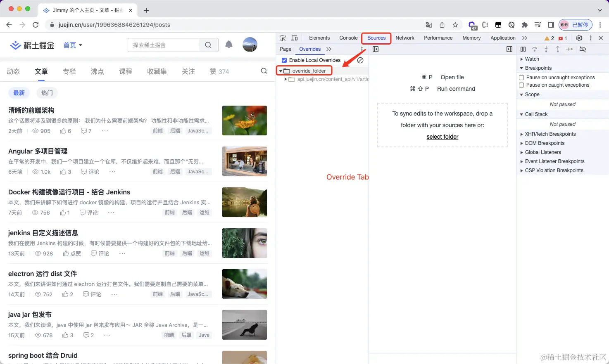Show more DevTools panels chevron
The image size is (609, 364).
(x=525, y=38)
